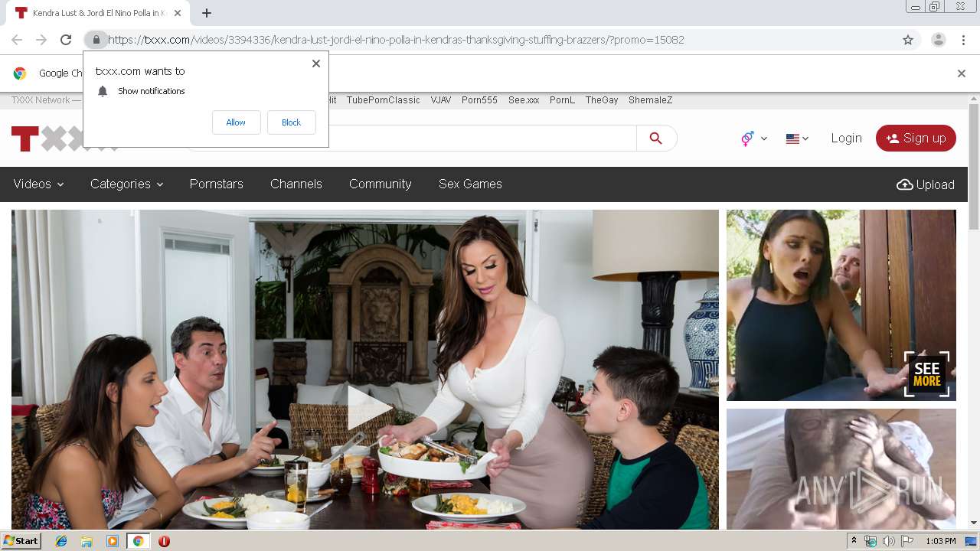Bookmark this page with star icon
The image size is (980, 551).
908,40
